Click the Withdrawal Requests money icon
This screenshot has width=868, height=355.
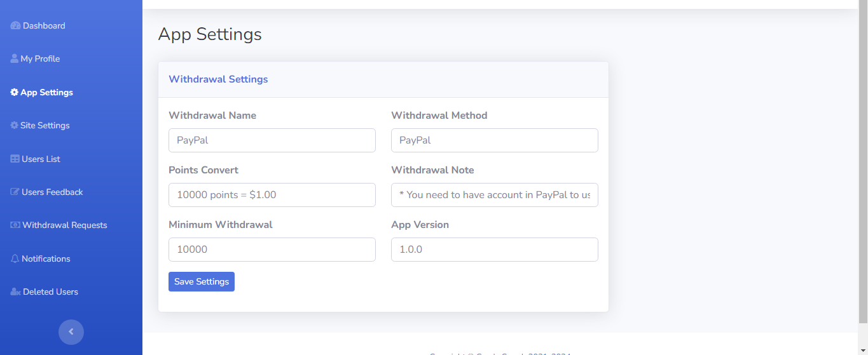[x=15, y=225]
